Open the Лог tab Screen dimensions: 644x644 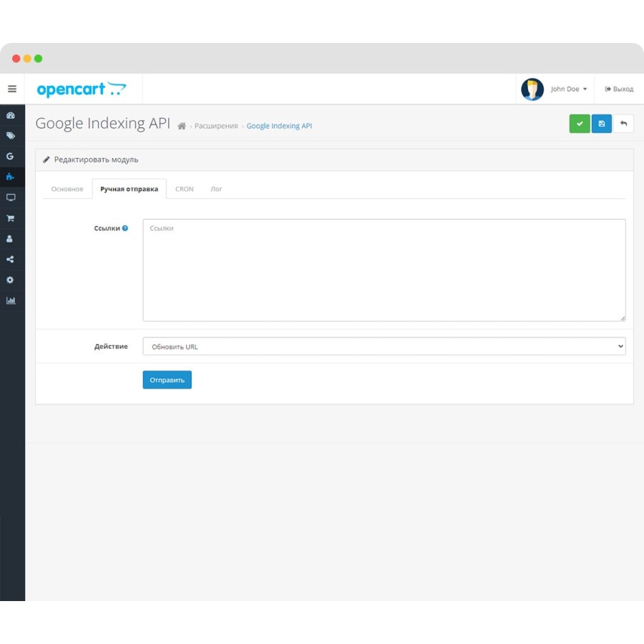(x=216, y=189)
